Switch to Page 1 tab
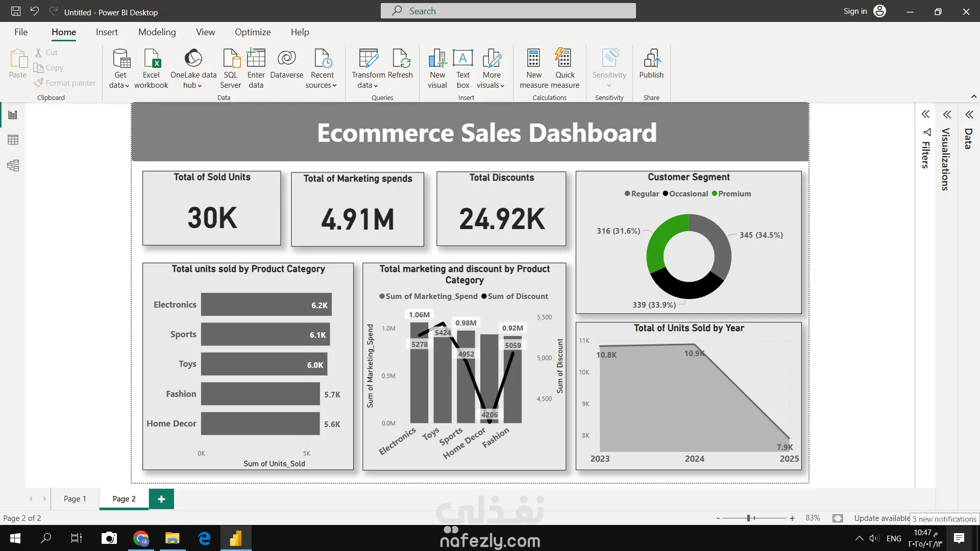 75,498
